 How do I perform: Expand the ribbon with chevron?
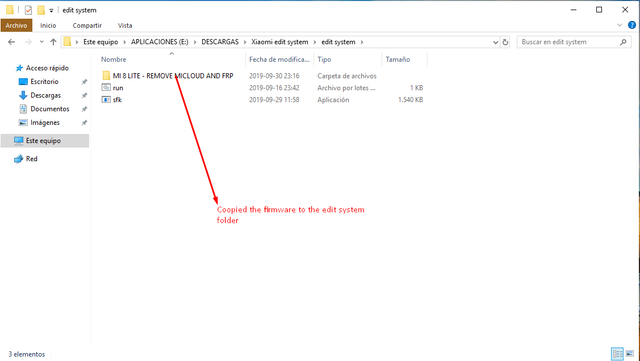tap(619, 25)
